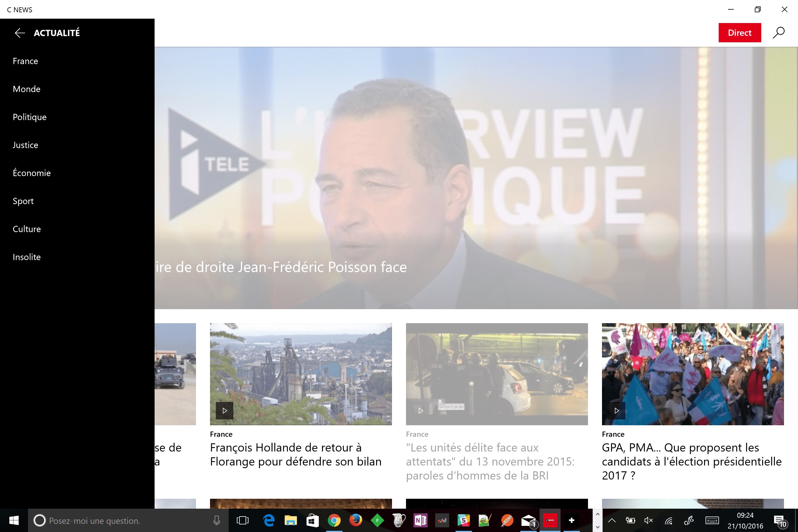Viewport: 798px width, 532px height.
Task: Open the search magnifier icon
Action: [x=778, y=33]
